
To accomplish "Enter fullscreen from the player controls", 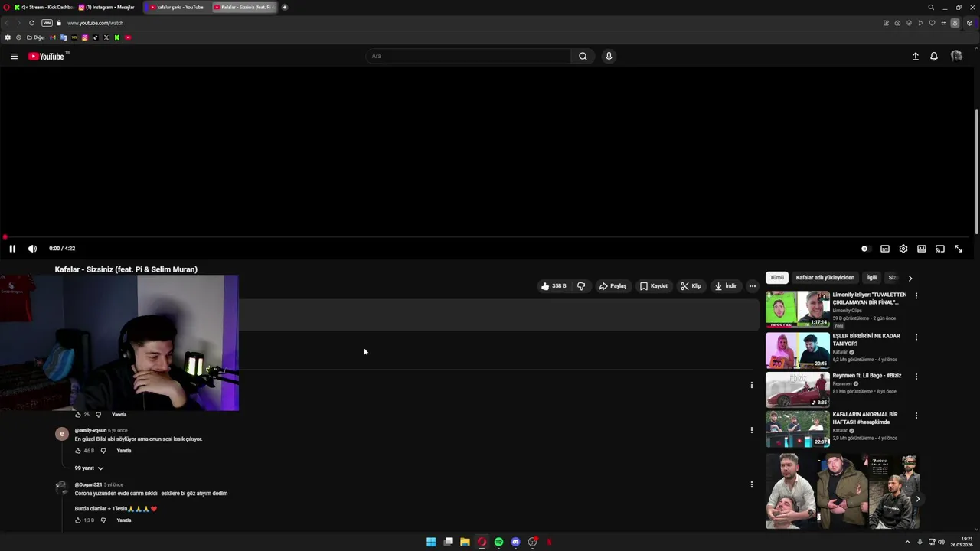I will [959, 249].
